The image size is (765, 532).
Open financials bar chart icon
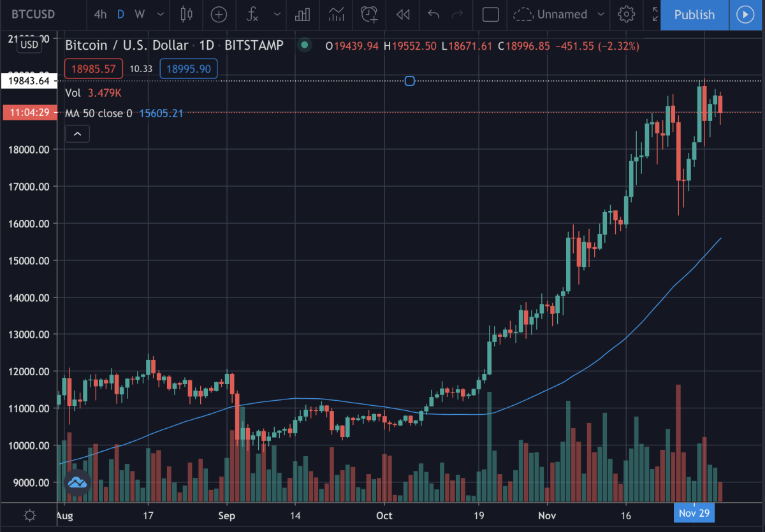tap(302, 14)
